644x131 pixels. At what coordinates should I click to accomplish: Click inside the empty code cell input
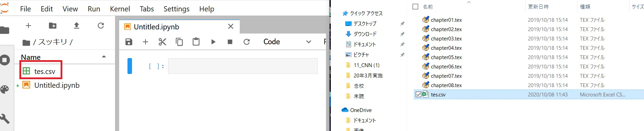click(242, 66)
